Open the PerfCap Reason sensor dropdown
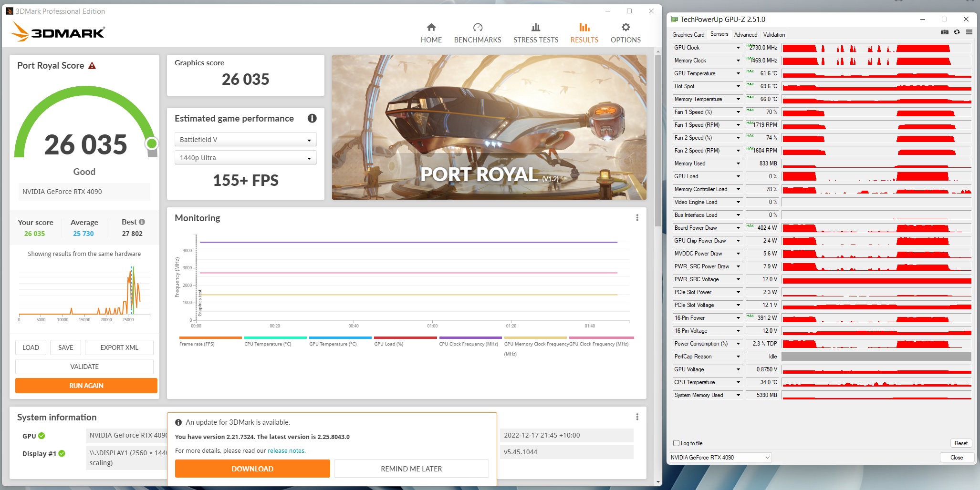Image resolution: width=980 pixels, height=490 pixels. tap(738, 357)
